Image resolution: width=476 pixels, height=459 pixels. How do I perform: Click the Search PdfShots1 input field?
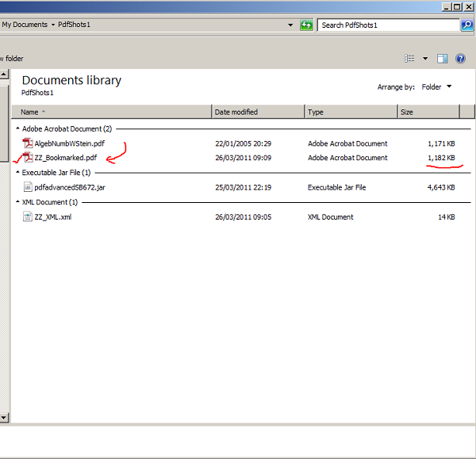[x=387, y=25]
